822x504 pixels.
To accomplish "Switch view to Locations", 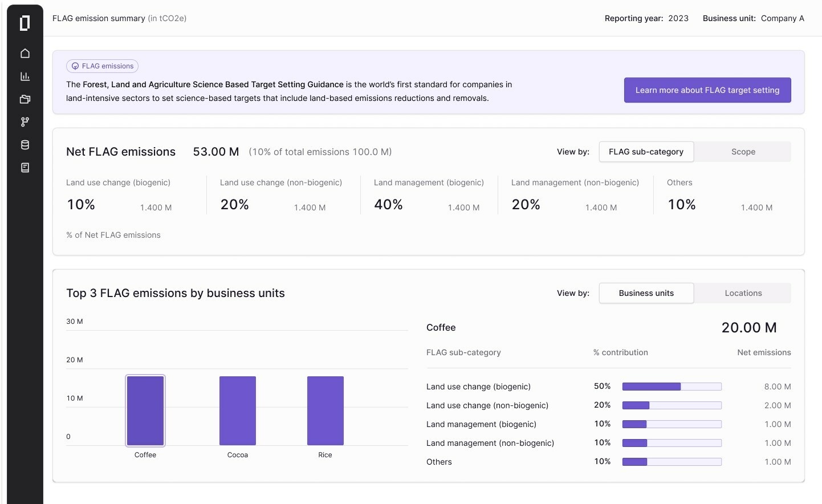I will [743, 293].
